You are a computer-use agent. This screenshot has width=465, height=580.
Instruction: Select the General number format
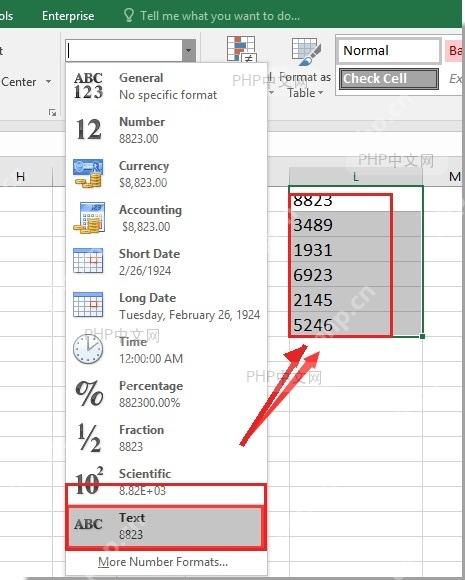tap(166, 86)
